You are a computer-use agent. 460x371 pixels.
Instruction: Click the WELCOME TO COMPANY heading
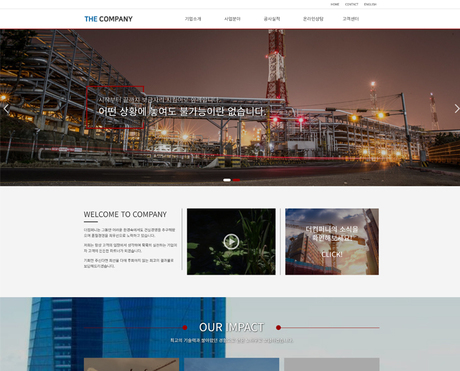pyautogui.click(x=125, y=214)
